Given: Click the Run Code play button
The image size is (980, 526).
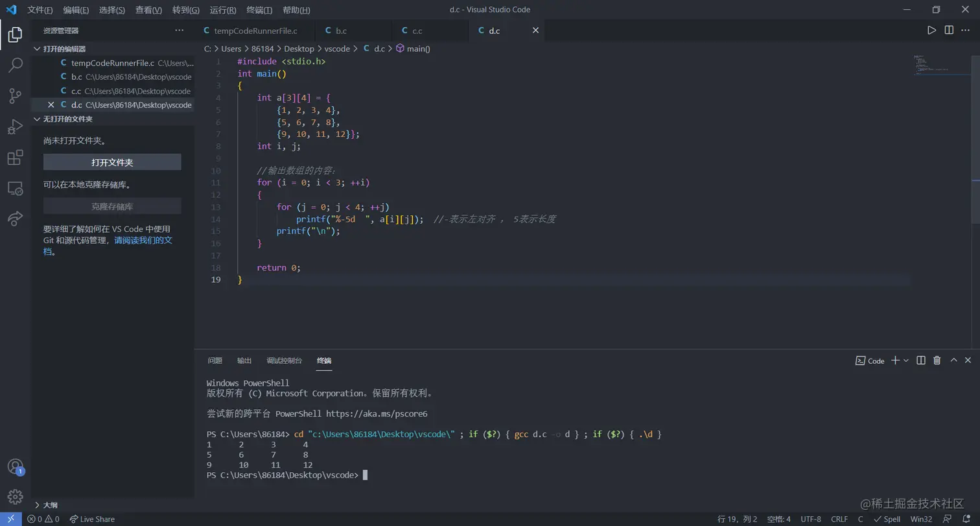Looking at the screenshot, I should pos(931,30).
